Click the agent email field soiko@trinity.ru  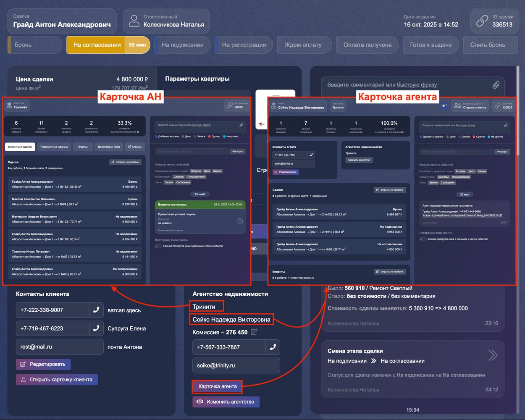[236, 365]
